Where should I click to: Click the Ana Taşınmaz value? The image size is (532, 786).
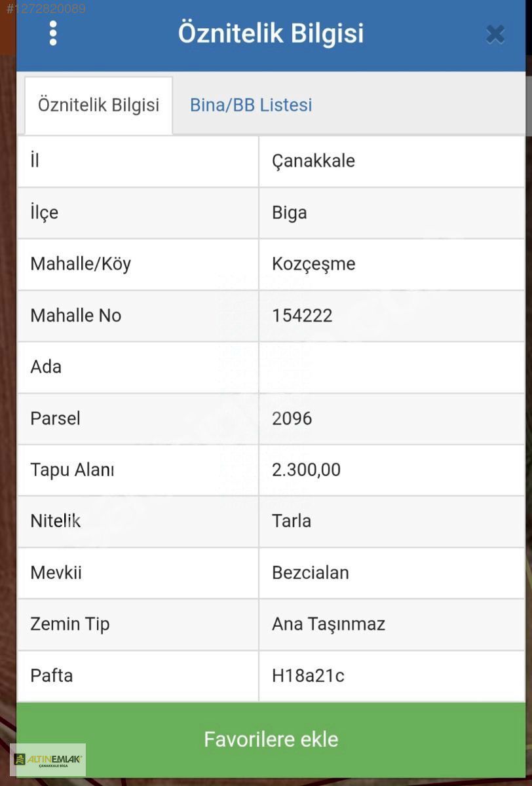point(328,624)
